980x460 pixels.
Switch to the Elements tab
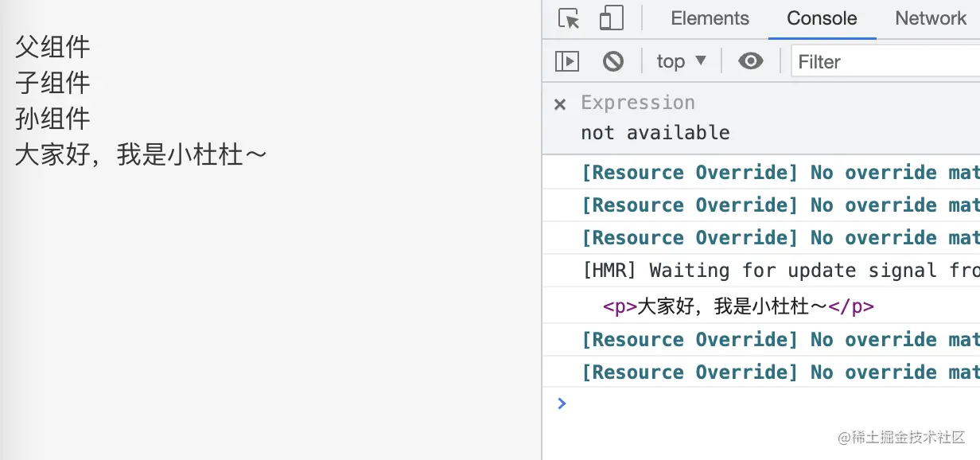pos(710,18)
